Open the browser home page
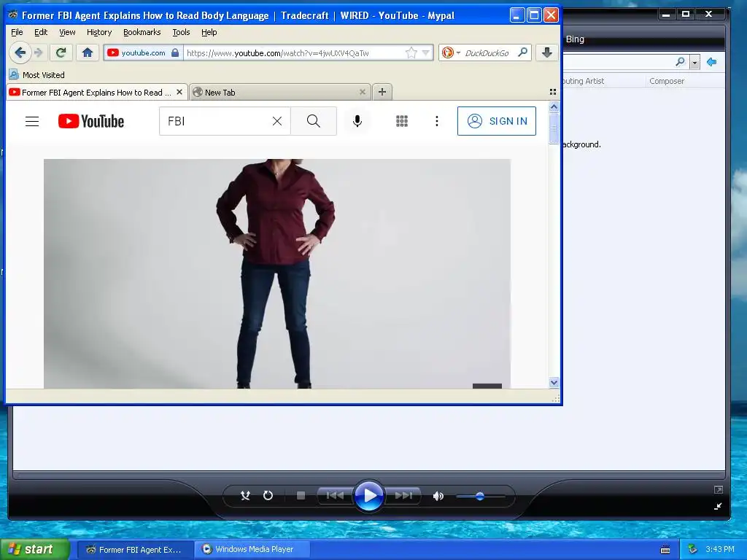The height and width of the screenshot is (560, 747). click(x=88, y=52)
